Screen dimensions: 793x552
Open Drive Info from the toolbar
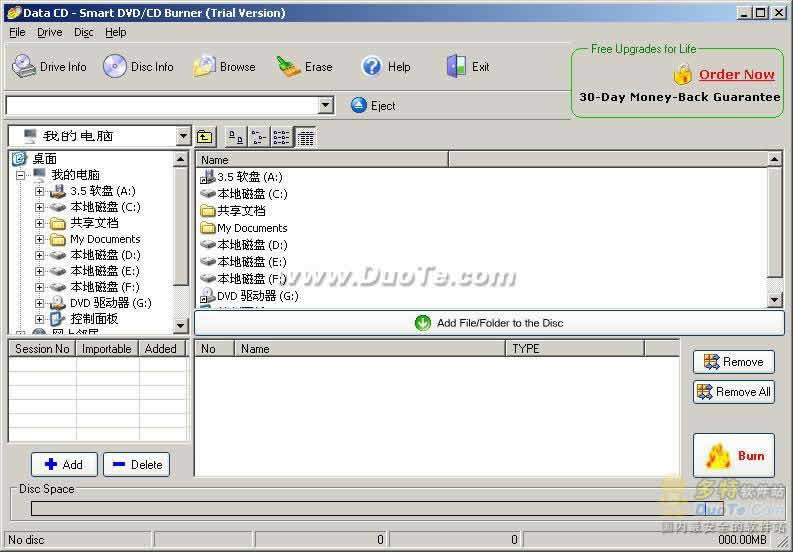pyautogui.click(x=49, y=67)
